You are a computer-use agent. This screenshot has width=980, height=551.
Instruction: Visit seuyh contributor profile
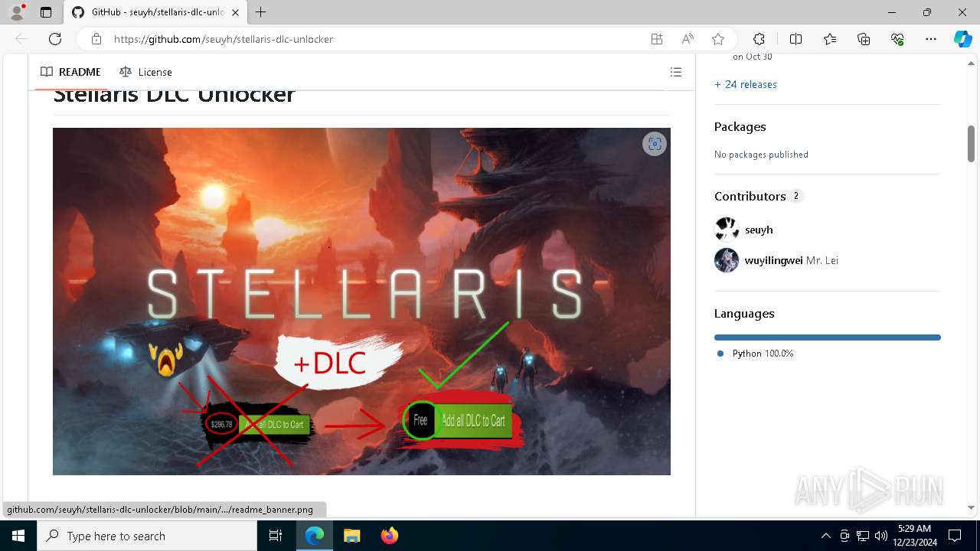click(759, 230)
